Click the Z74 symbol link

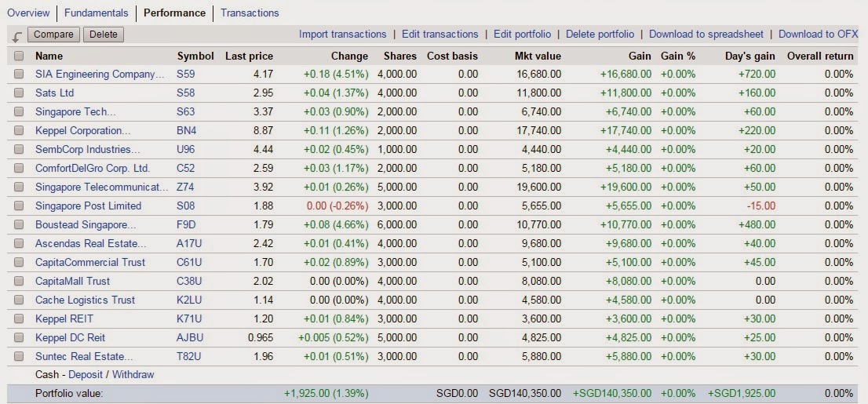[x=186, y=187]
